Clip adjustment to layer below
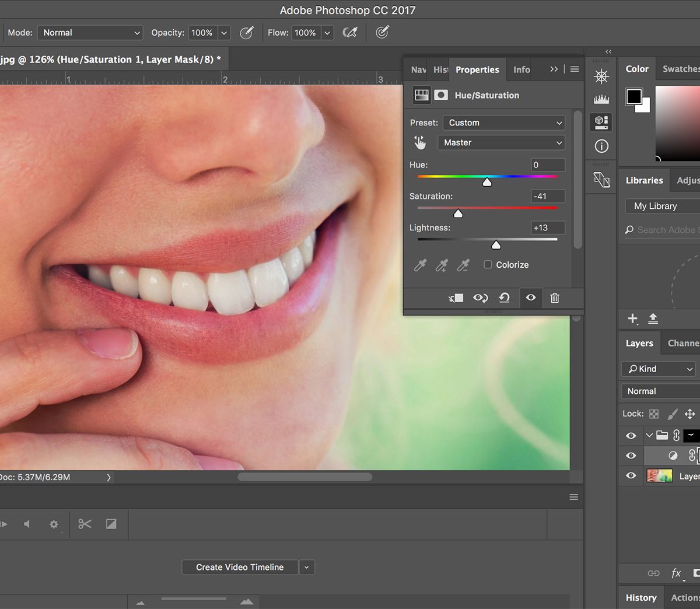 [456, 298]
